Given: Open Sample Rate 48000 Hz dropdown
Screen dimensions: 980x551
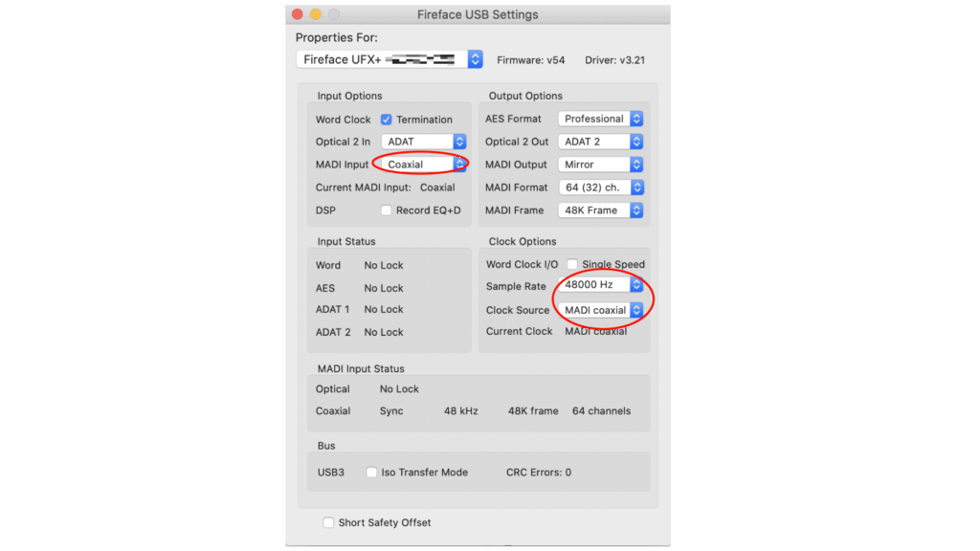Looking at the screenshot, I should (x=601, y=285).
